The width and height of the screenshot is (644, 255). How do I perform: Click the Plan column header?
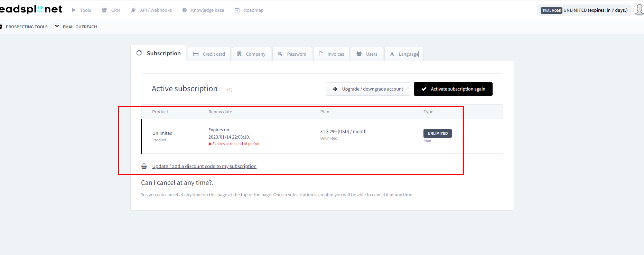tap(325, 112)
